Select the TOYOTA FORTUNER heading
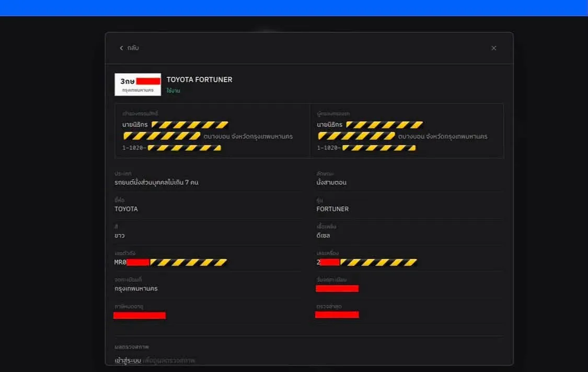The height and width of the screenshot is (372, 588). (199, 79)
